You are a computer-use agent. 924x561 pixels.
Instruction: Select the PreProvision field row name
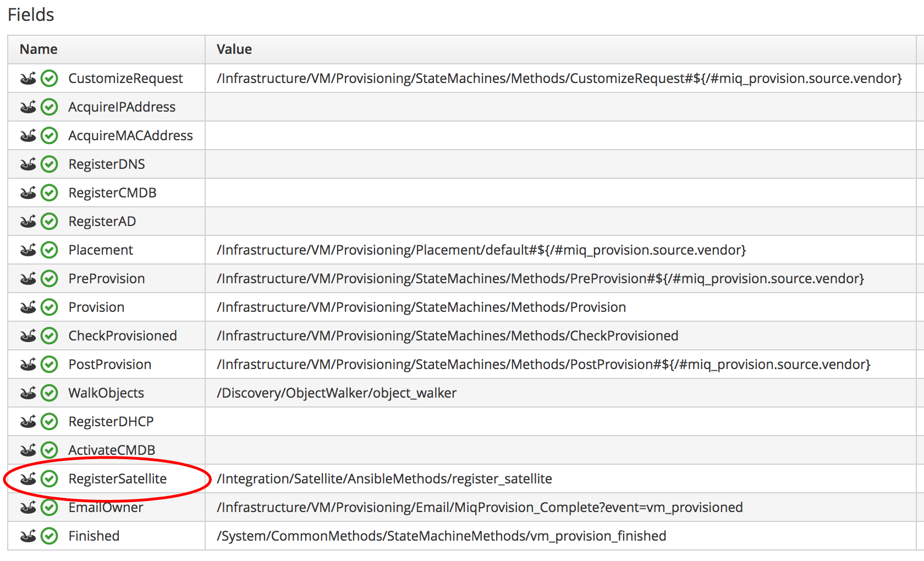(x=106, y=279)
